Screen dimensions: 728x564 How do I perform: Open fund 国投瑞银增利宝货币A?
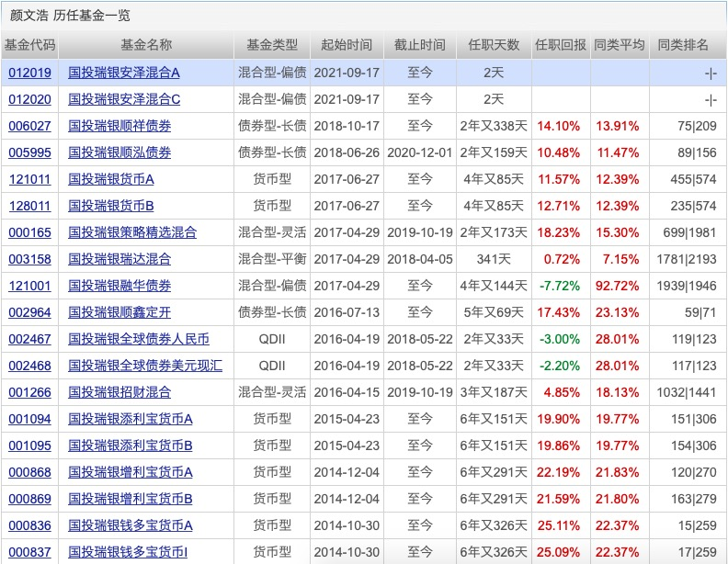[130, 473]
